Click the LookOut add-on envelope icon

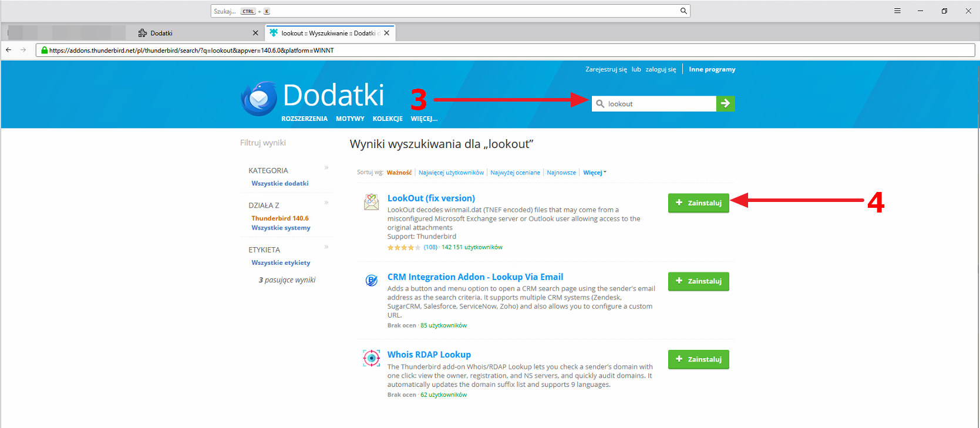pyautogui.click(x=371, y=203)
